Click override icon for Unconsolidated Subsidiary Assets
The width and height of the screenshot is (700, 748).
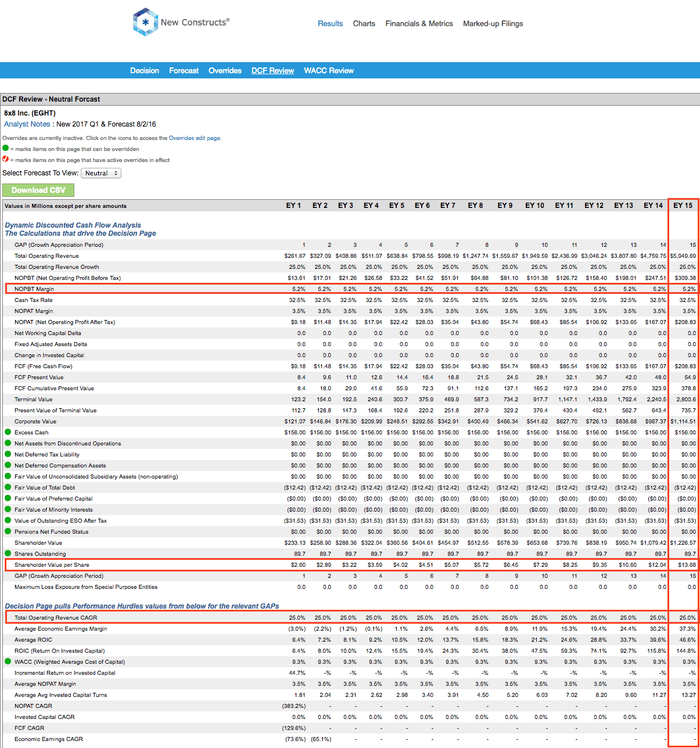[x=8, y=476]
